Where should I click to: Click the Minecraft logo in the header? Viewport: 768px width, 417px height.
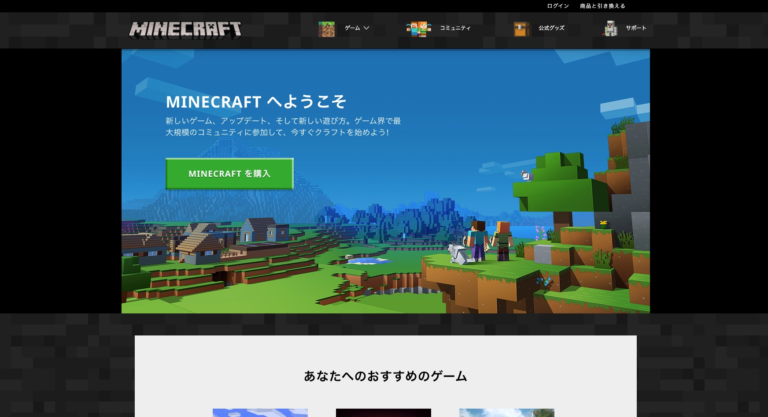185,29
